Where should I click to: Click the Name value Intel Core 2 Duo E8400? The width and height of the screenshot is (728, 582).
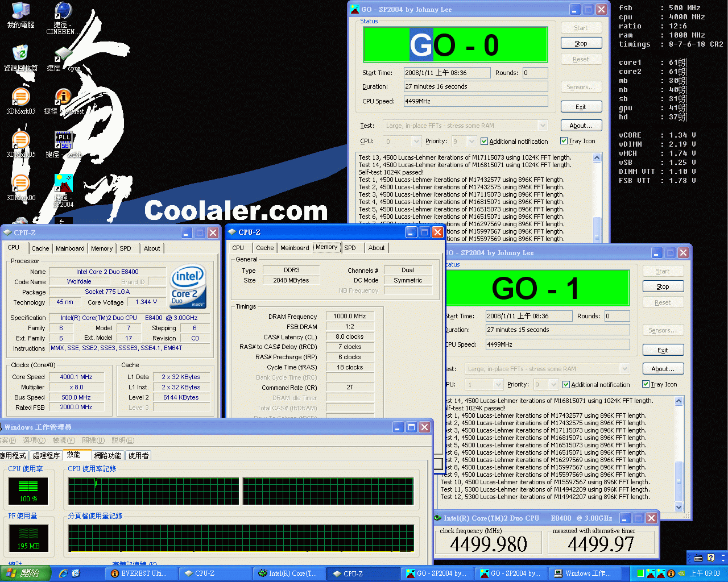coord(107,272)
